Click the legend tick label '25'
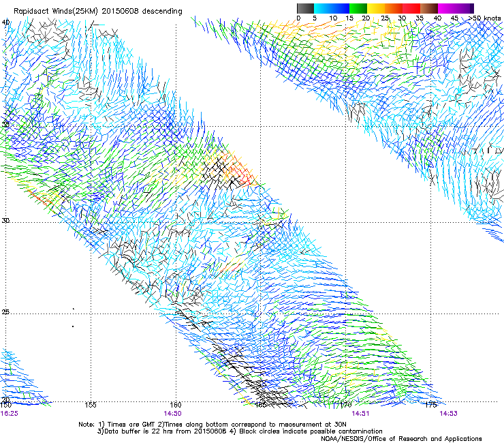The image size is (504, 443). 385,18
